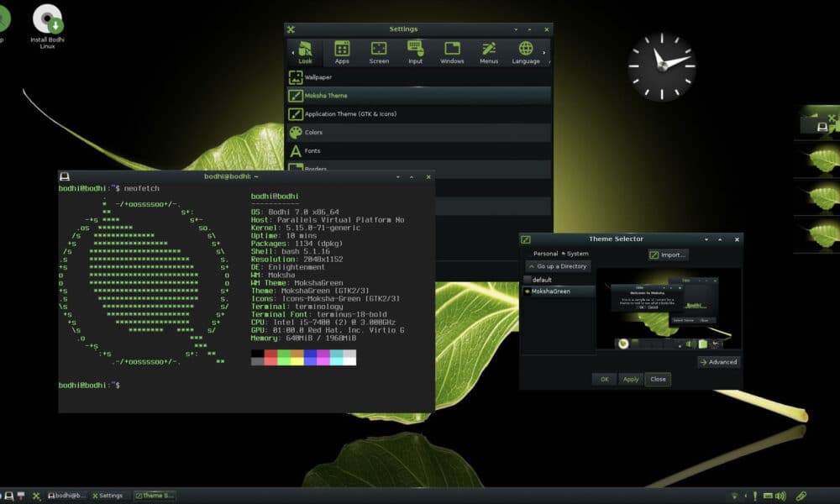Switch to the bodhi@b... taskbar window
The width and height of the screenshot is (840, 504).
click(66, 496)
